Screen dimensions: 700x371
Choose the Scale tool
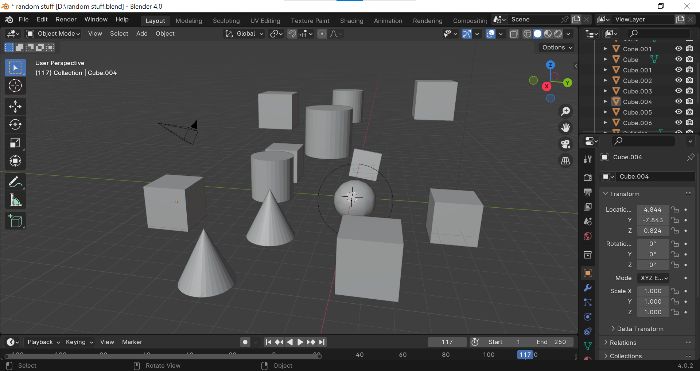coord(15,143)
